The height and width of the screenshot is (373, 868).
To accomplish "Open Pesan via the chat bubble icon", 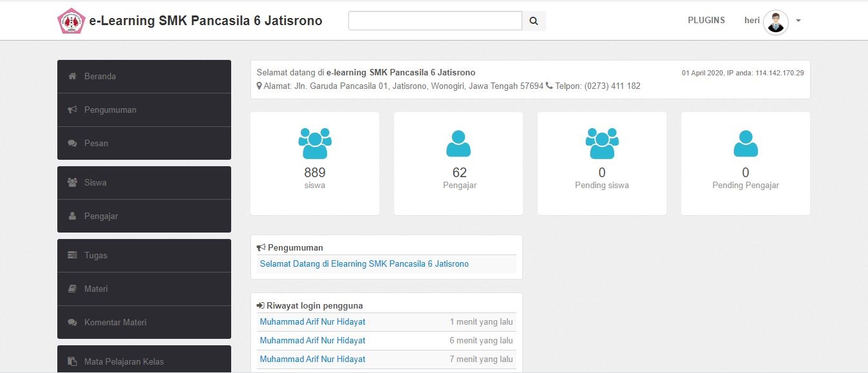I will (72, 143).
